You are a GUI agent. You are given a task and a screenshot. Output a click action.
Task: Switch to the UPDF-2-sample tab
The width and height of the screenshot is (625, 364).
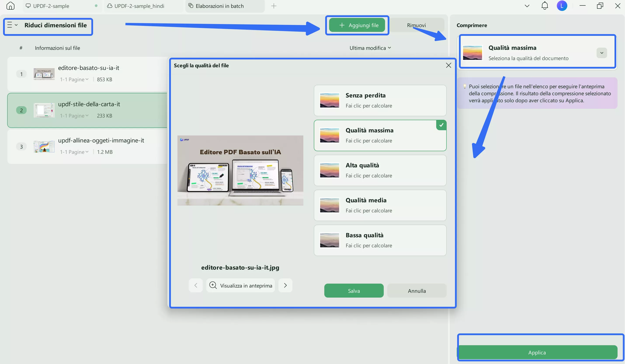[51, 6]
